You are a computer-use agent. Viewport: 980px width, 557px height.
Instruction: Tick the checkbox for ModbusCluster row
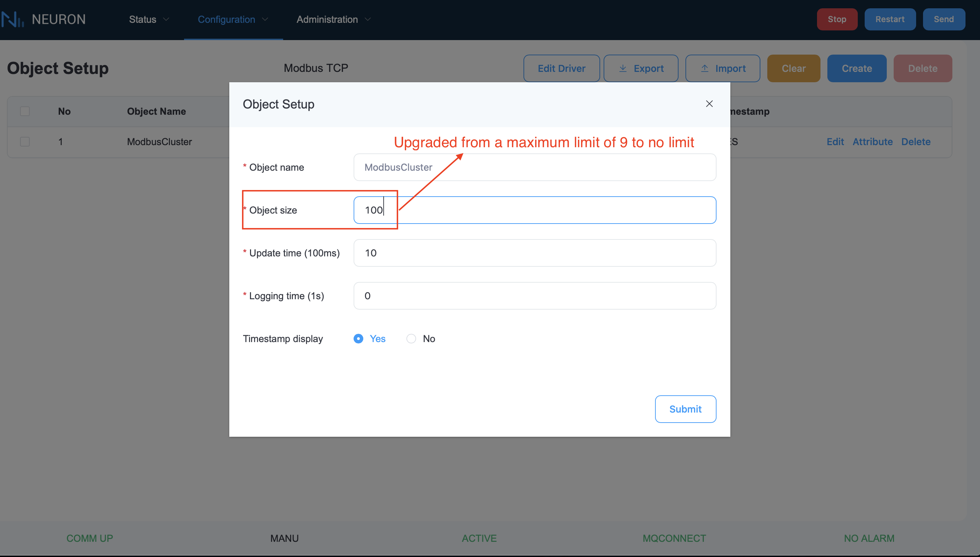pos(25,142)
